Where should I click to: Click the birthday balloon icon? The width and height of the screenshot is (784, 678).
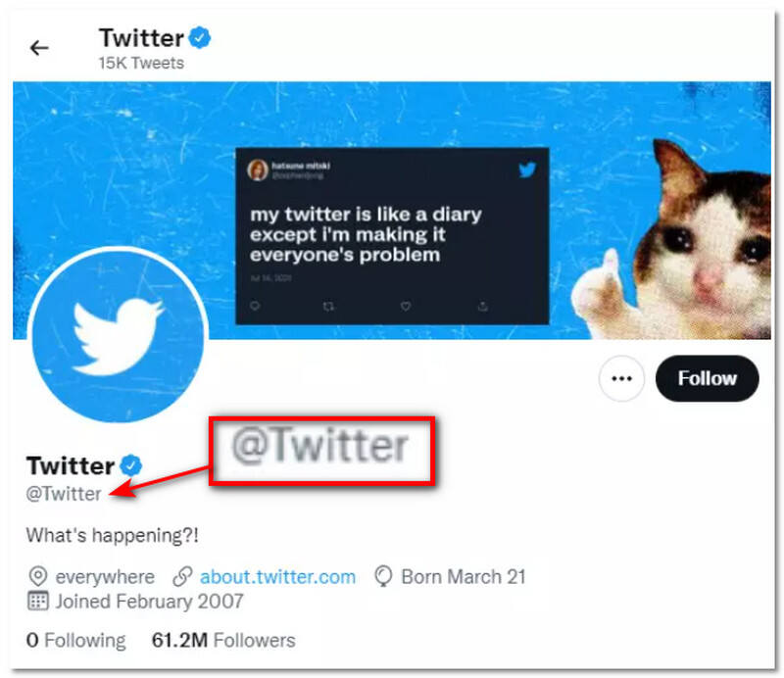coord(384,576)
